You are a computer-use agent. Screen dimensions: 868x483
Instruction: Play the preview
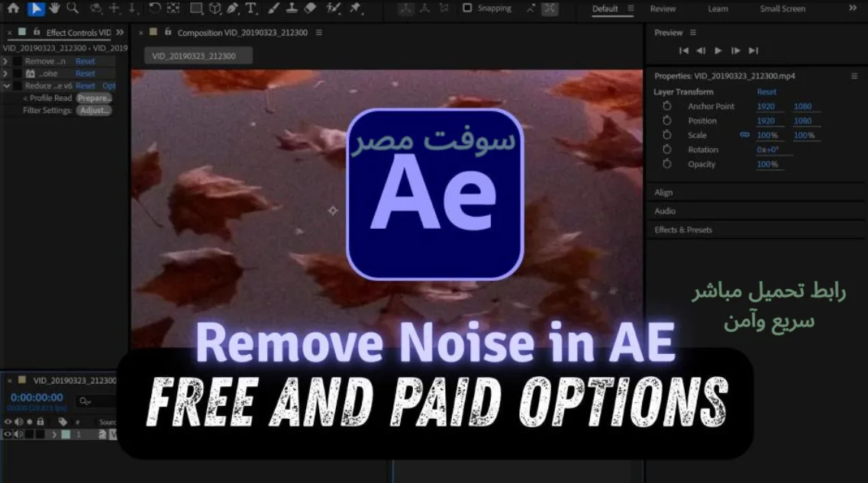point(718,50)
